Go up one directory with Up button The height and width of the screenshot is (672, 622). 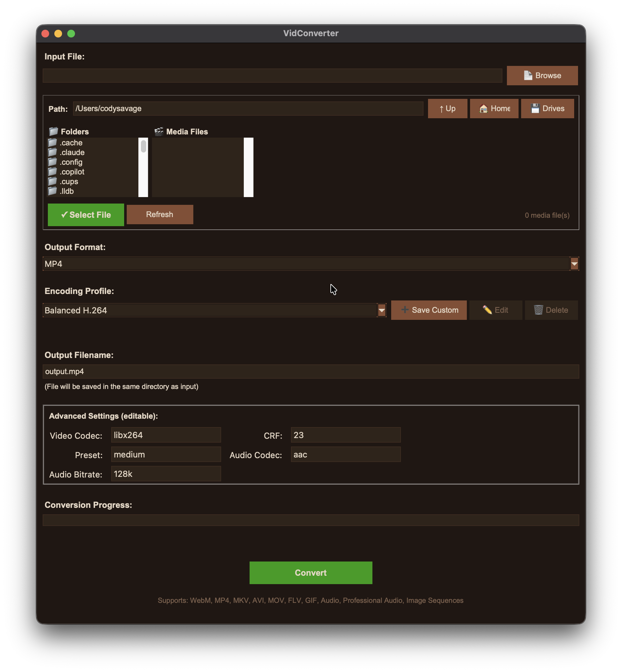point(447,109)
